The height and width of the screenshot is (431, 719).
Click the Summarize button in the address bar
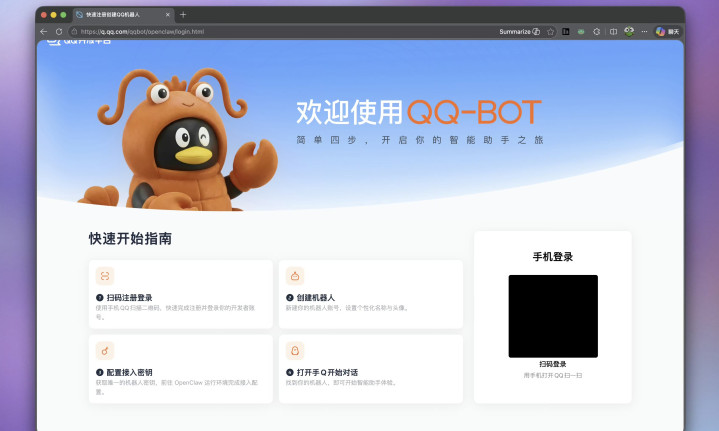pyautogui.click(x=520, y=32)
